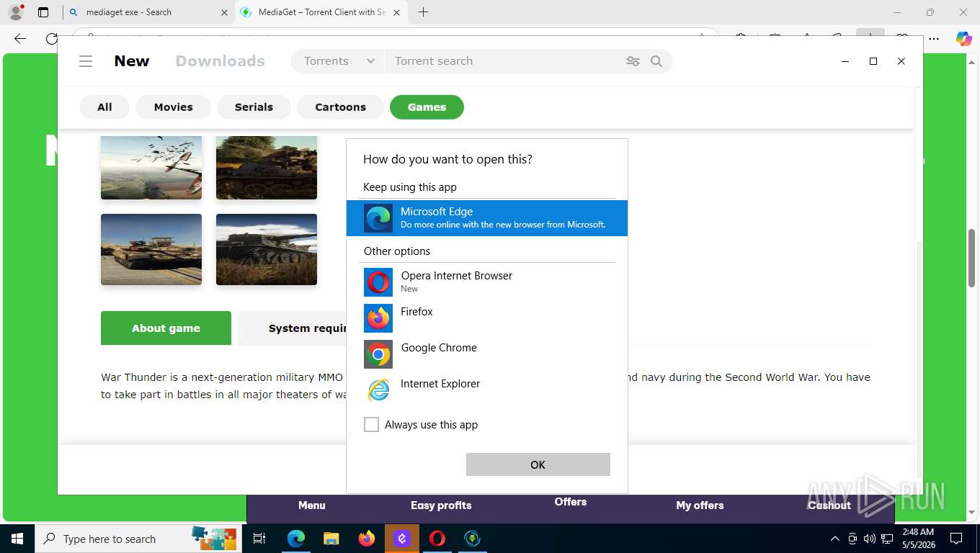Choose Microsoft Edge to open this

pos(487,218)
